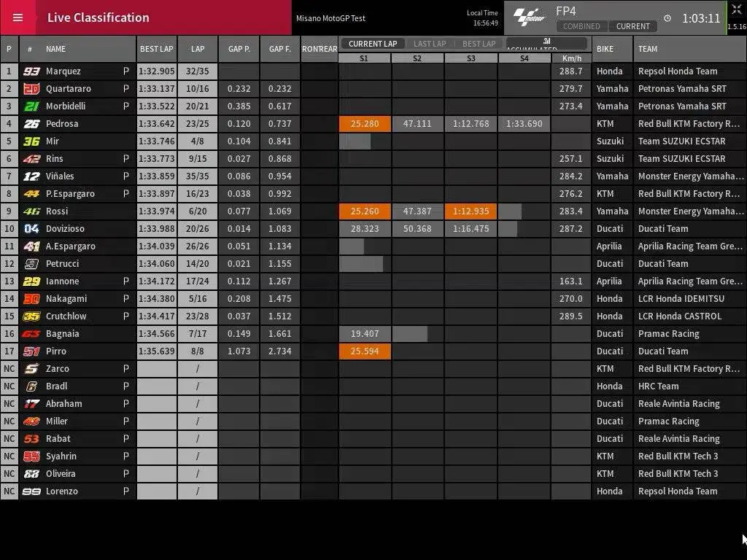Viewport: 747px width, 560px height.
Task: Click the TEAM column header
Action: coord(690,49)
